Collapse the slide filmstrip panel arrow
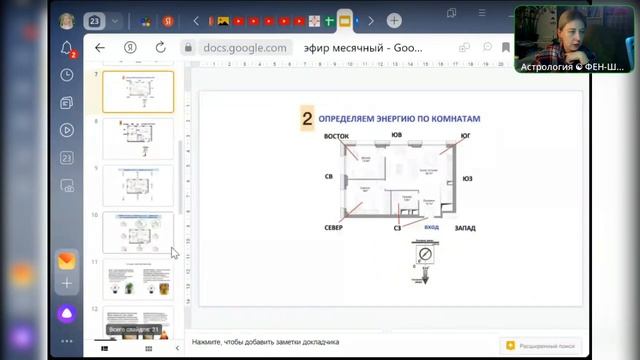640x360 pixels. [177, 348]
